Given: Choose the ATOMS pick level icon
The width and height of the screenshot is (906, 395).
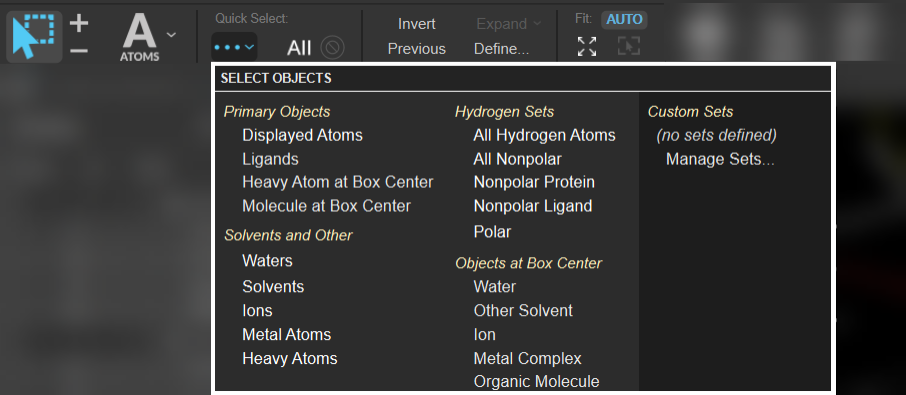Looking at the screenshot, I should 140,38.
